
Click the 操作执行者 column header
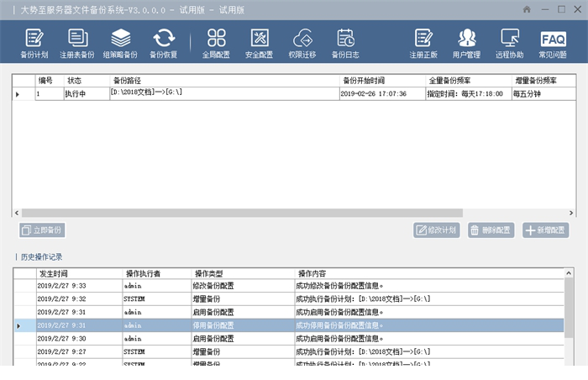(x=157, y=273)
